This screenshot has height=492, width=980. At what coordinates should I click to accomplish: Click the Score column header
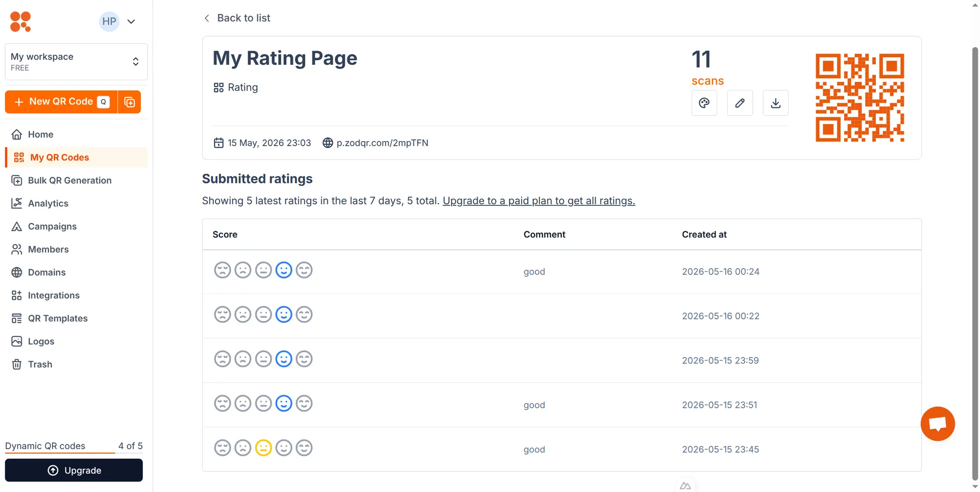[225, 235]
